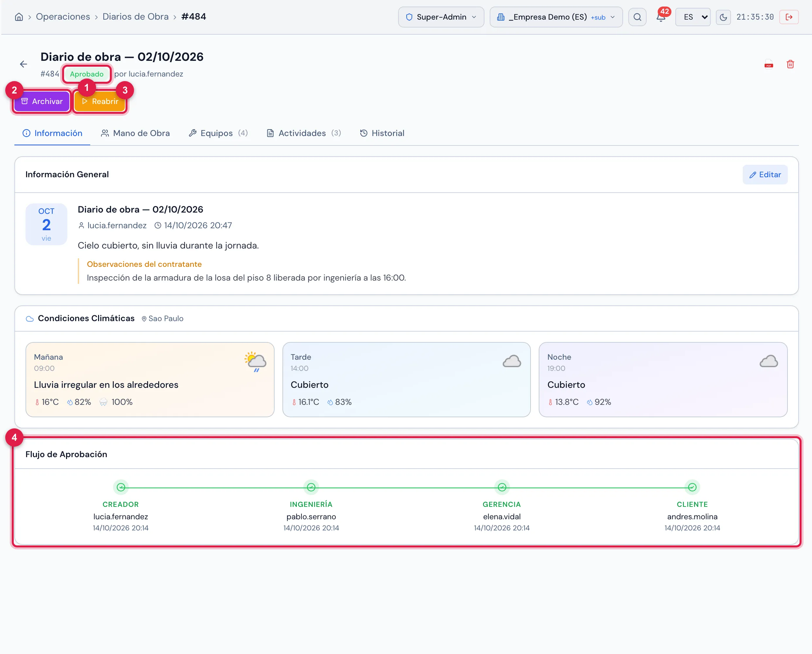Click andres.molina in approval flow
Image resolution: width=812 pixels, height=654 pixels.
click(692, 516)
